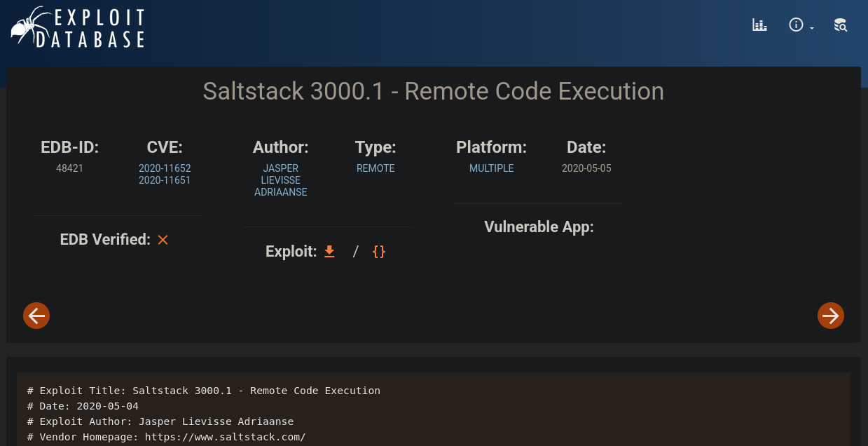Click the date 2020-05-05
868x446 pixels.
coord(586,168)
